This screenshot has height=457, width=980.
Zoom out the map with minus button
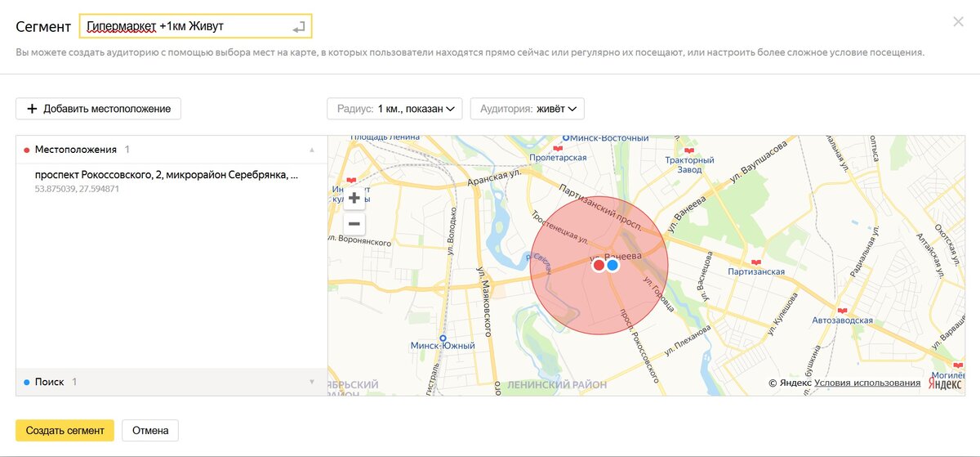point(354,224)
